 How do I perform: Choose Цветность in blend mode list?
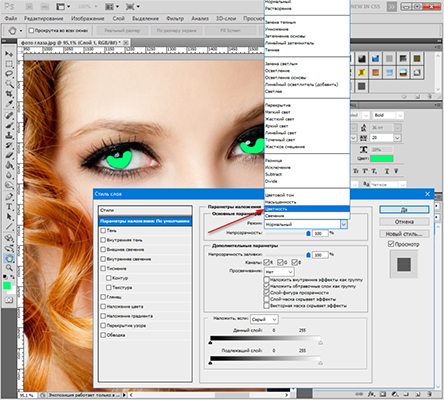pos(307,209)
